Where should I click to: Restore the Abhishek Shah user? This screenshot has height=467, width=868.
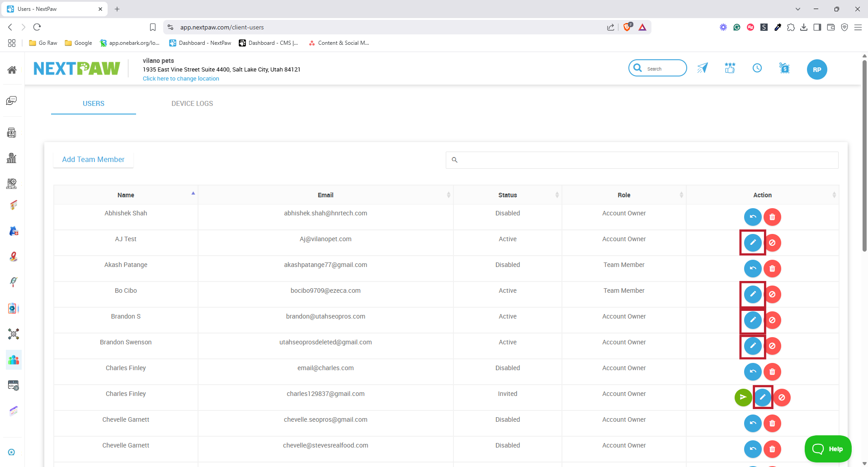tap(753, 217)
